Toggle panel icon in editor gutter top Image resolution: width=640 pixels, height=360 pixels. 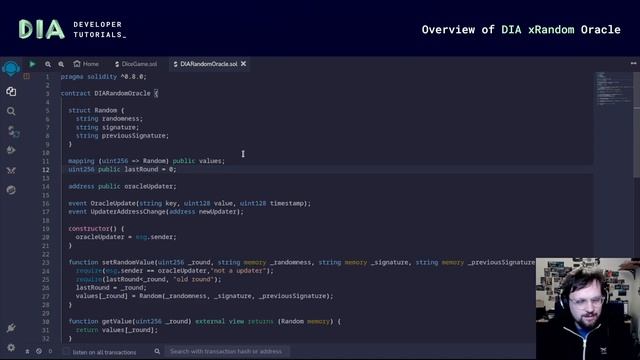point(27,76)
